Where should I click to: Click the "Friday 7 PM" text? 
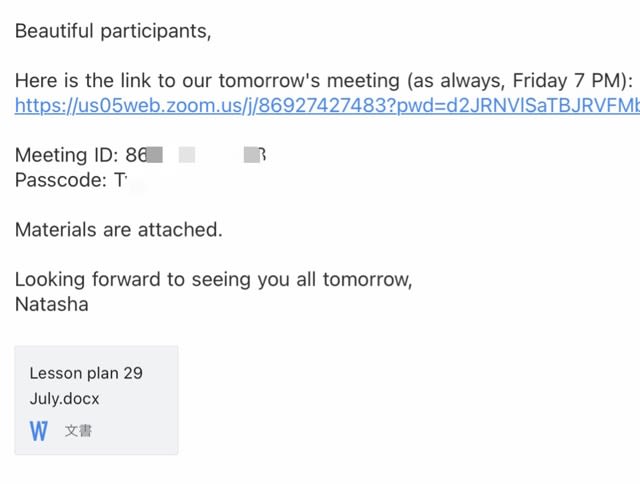pyautogui.click(x=569, y=80)
